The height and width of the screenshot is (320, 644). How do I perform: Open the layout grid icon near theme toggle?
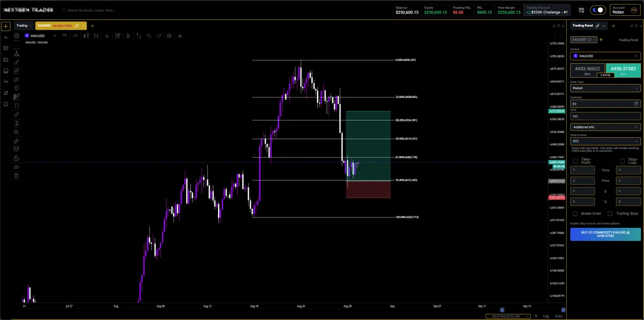[x=581, y=10]
